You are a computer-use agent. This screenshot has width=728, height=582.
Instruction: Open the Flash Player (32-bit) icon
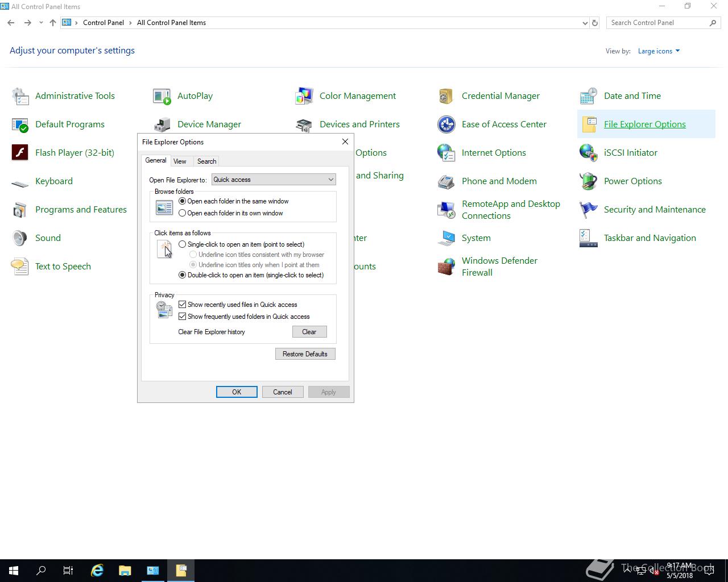pos(20,153)
